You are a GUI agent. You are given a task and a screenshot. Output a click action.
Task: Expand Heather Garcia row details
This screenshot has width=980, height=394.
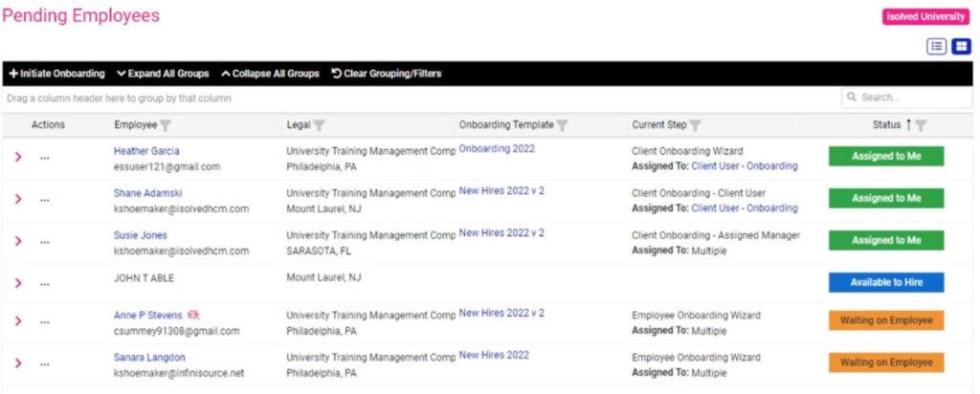coord(18,157)
